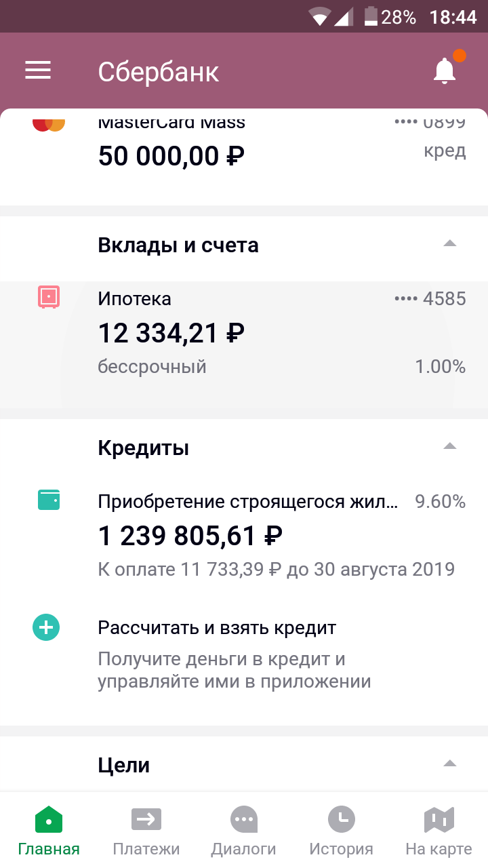
Task: Tap the green plus circle icon
Action: (x=46, y=627)
